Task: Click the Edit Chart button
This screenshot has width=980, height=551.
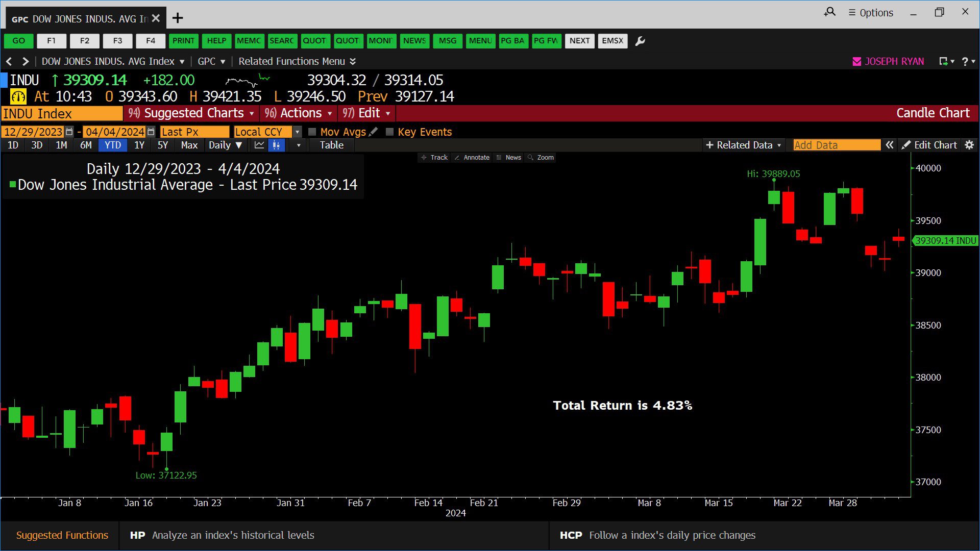Action: [929, 145]
